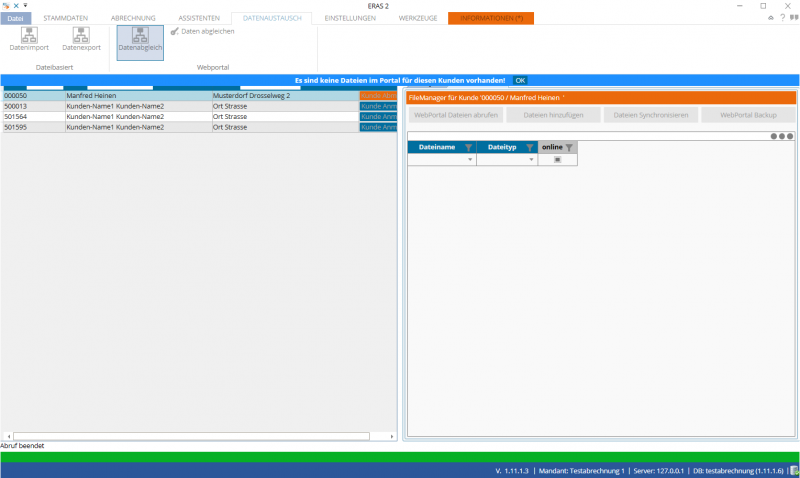This screenshot has width=800, height=478.
Task: Select the Datenabgleich ribbon button
Action: click(140, 42)
